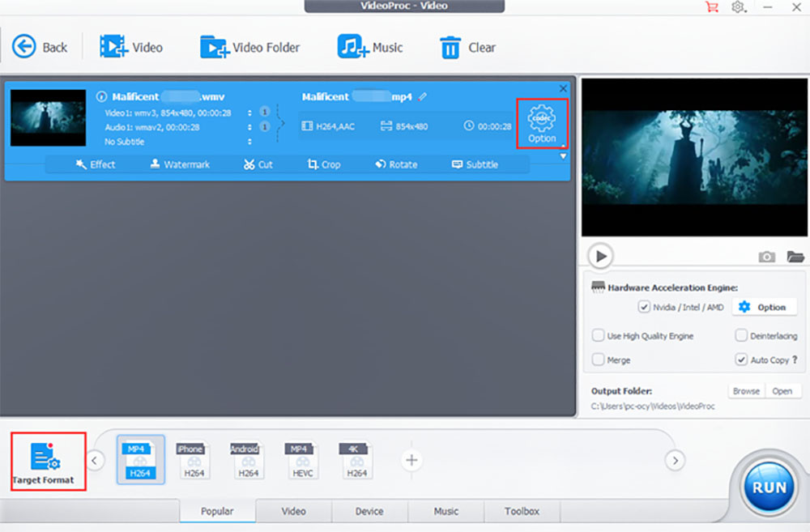This screenshot has height=532, width=810.
Task: Switch to the Video tab
Action: click(x=293, y=511)
